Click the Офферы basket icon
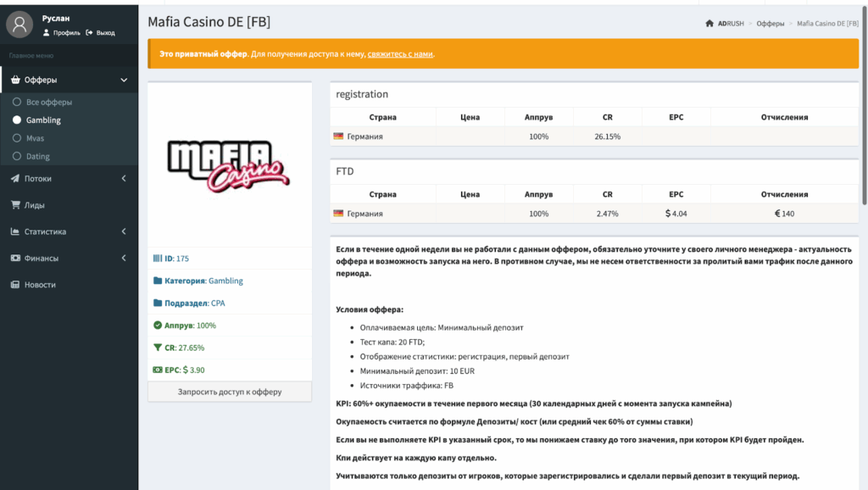 (x=15, y=80)
